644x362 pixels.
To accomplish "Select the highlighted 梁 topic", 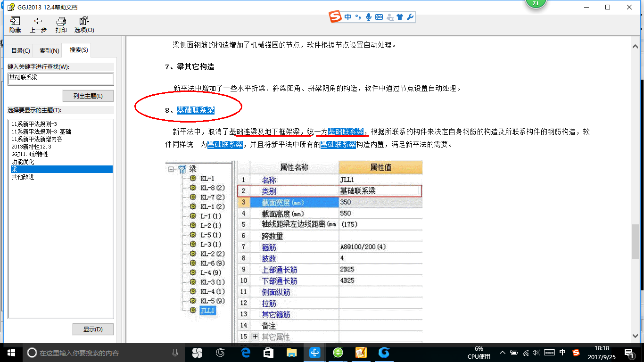I will 61,169.
